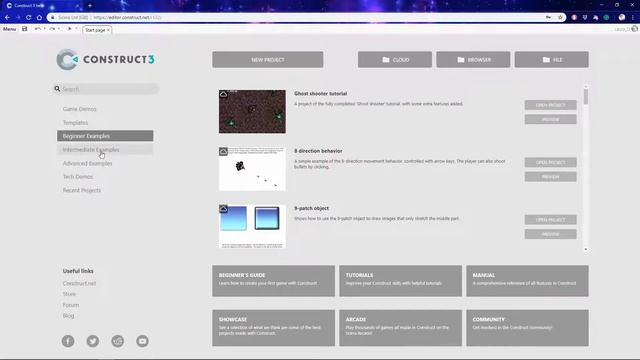This screenshot has height=360, width=640.
Task: Click the user account avatar icon
Action: (x=634, y=29)
